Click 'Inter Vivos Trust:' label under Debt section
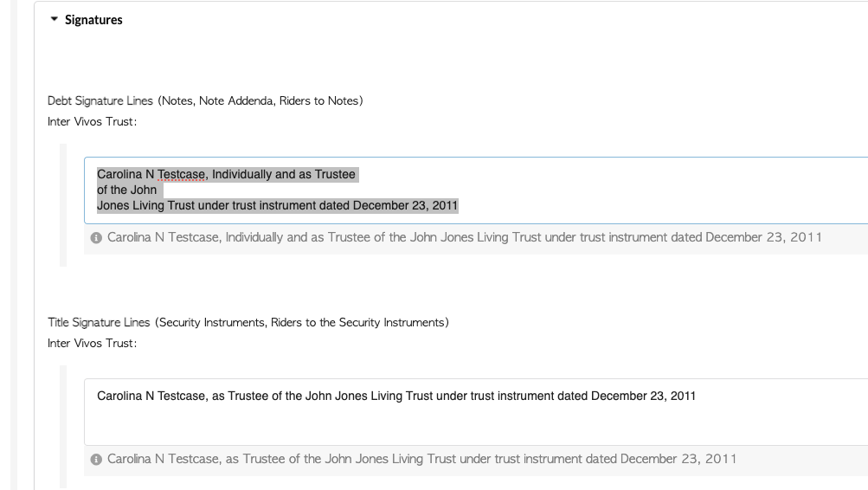Image resolution: width=868 pixels, height=490 pixels. (x=92, y=122)
